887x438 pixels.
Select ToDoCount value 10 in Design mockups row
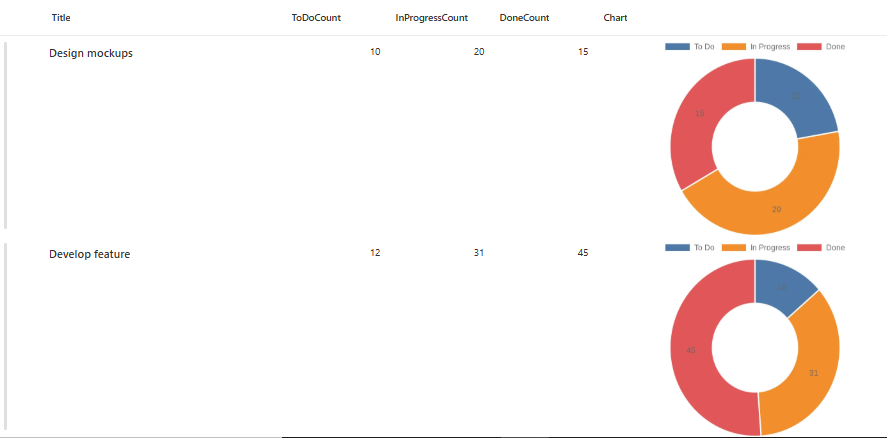click(x=375, y=52)
